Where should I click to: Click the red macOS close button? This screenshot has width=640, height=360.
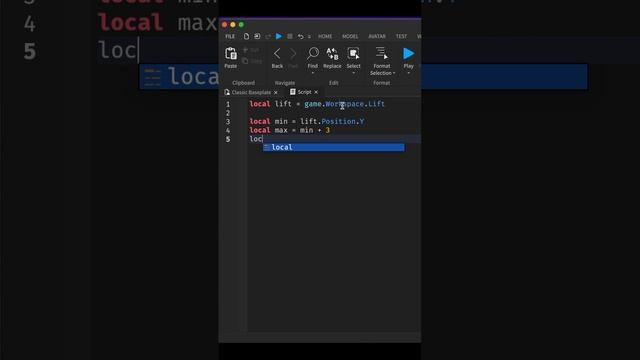(x=224, y=25)
